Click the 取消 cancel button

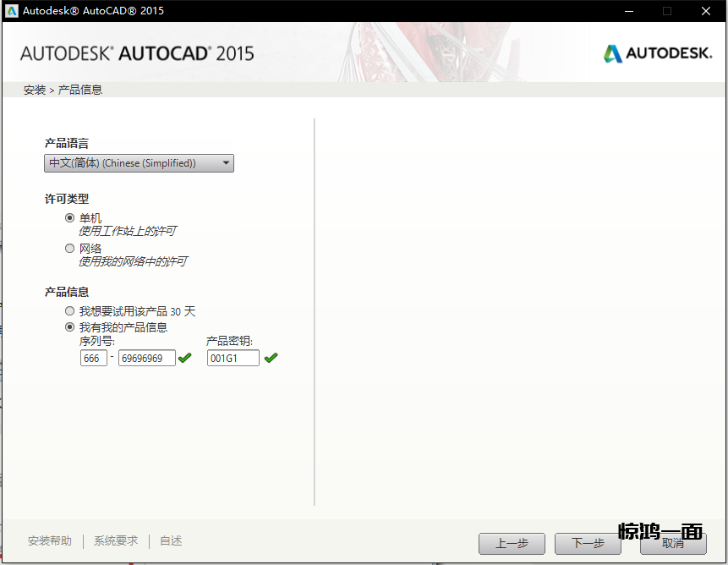pyautogui.click(x=673, y=543)
